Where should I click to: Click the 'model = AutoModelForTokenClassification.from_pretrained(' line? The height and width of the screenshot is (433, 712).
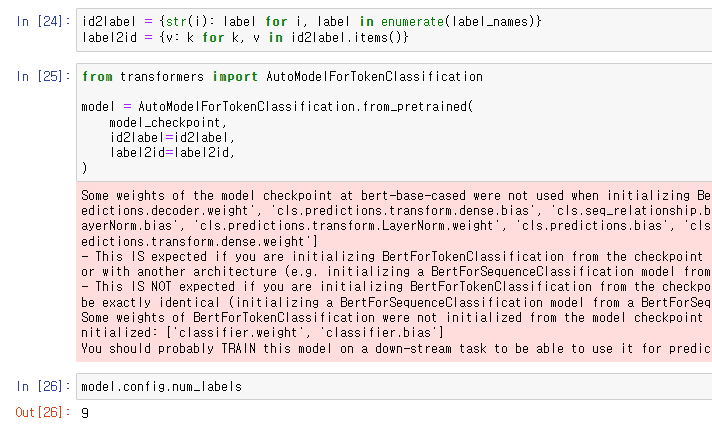(277, 107)
